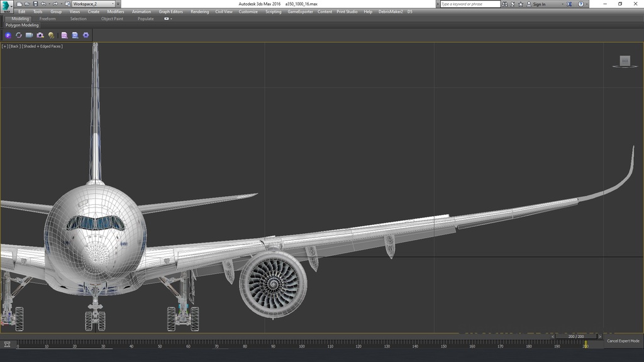This screenshot has width=644, height=362.
Task: Click the time slider showing 200 / 200
Action: pos(575,336)
